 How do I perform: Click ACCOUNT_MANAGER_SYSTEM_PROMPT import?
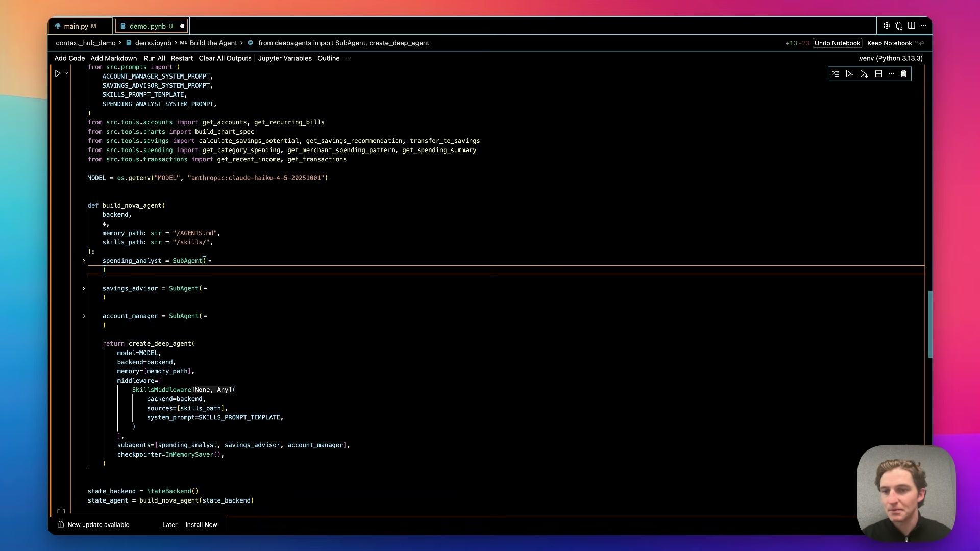pos(156,77)
